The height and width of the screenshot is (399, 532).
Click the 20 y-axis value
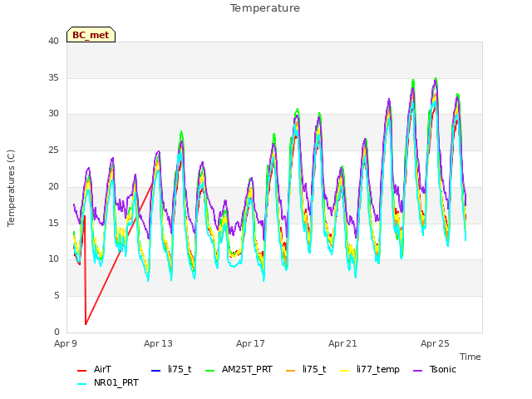click(x=53, y=186)
